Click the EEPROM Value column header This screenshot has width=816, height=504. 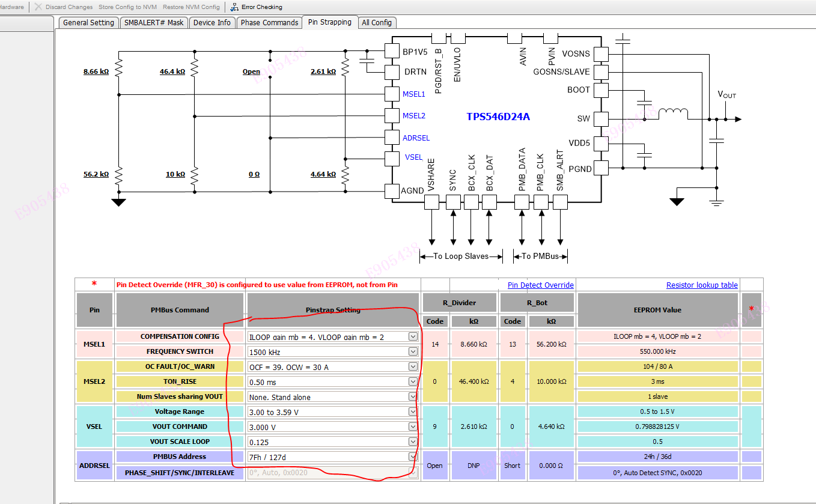click(659, 310)
